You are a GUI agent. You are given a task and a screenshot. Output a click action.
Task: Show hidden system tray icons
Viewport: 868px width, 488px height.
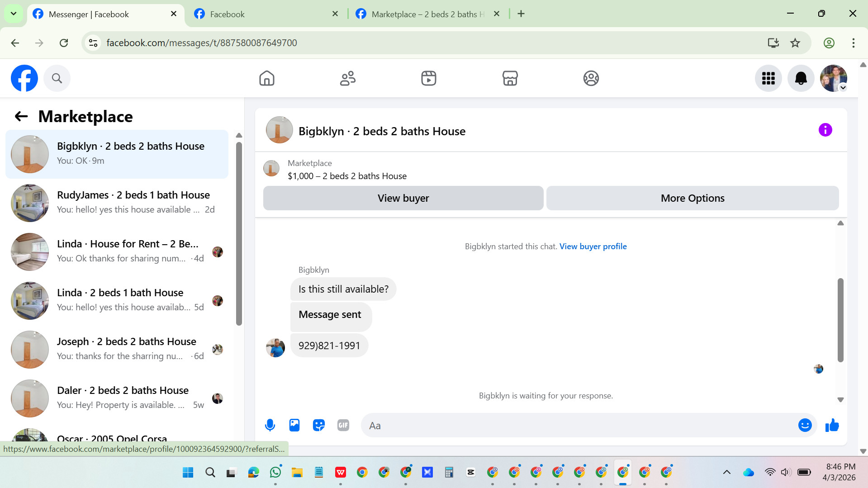[x=727, y=473]
